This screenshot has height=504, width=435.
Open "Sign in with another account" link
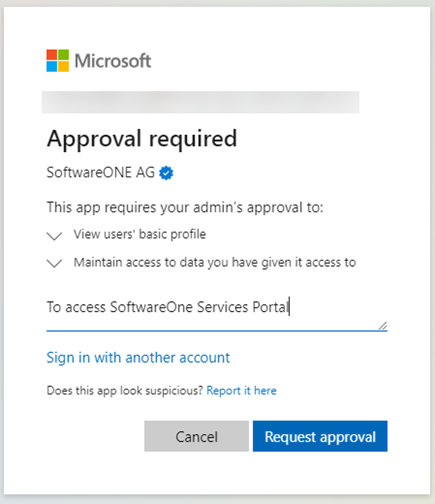click(x=138, y=358)
